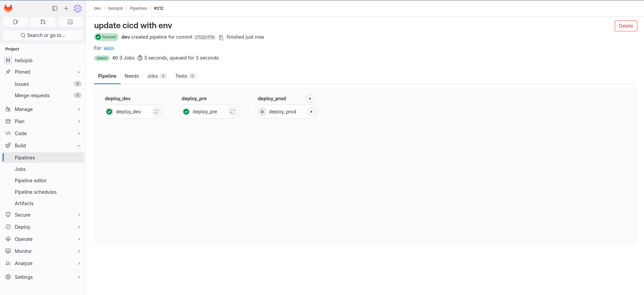Viewport: 644px width, 295px height.
Task: Open the GitLab home logo
Action: [8, 8]
